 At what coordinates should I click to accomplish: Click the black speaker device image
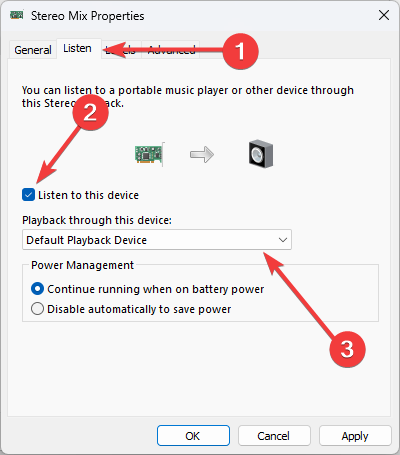(261, 154)
